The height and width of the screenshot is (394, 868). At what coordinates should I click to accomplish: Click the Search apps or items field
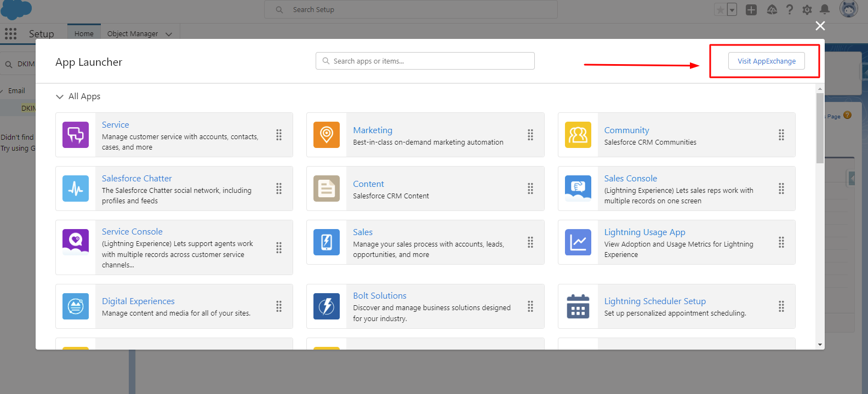425,61
